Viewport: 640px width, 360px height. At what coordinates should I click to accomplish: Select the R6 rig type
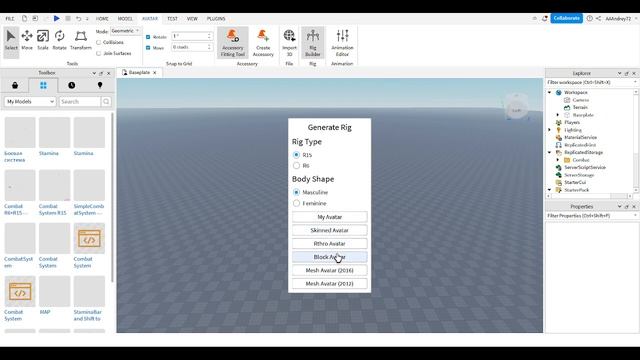[x=296, y=166]
